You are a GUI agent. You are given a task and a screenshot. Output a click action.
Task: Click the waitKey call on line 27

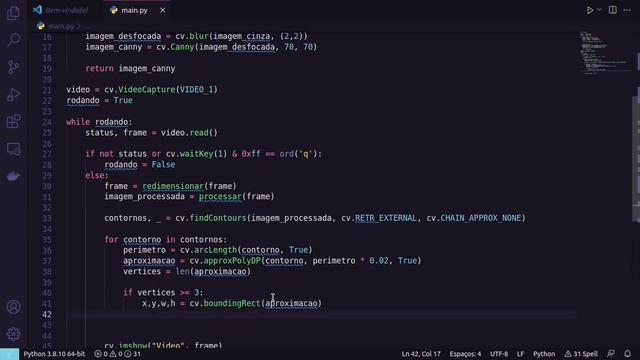[x=196, y=154]
